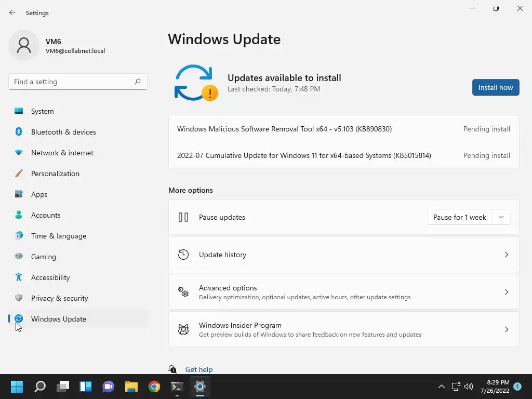Open the Chat app from taskbar
Screen dimensions: 532x399
(108, 387)
